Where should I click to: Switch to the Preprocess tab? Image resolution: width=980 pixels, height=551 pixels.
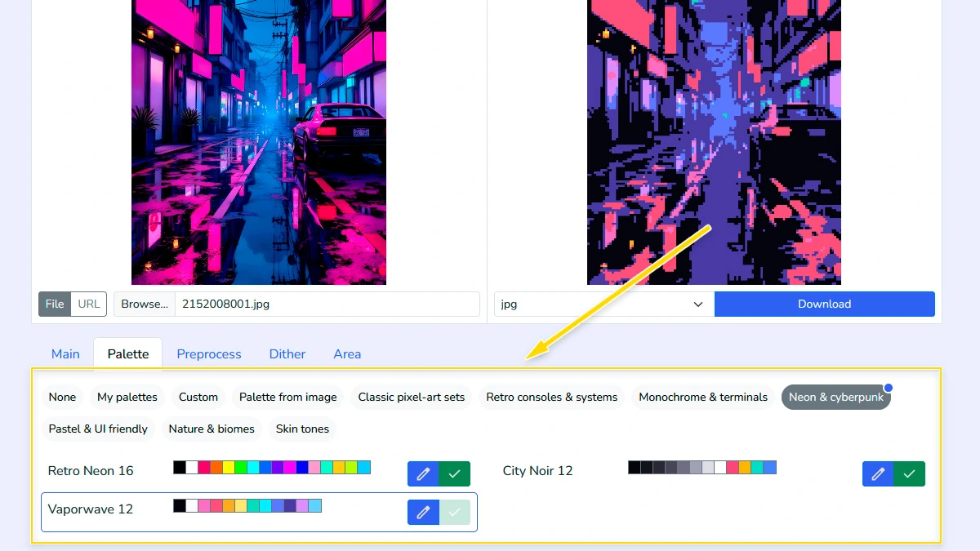[x=209, y=353]
